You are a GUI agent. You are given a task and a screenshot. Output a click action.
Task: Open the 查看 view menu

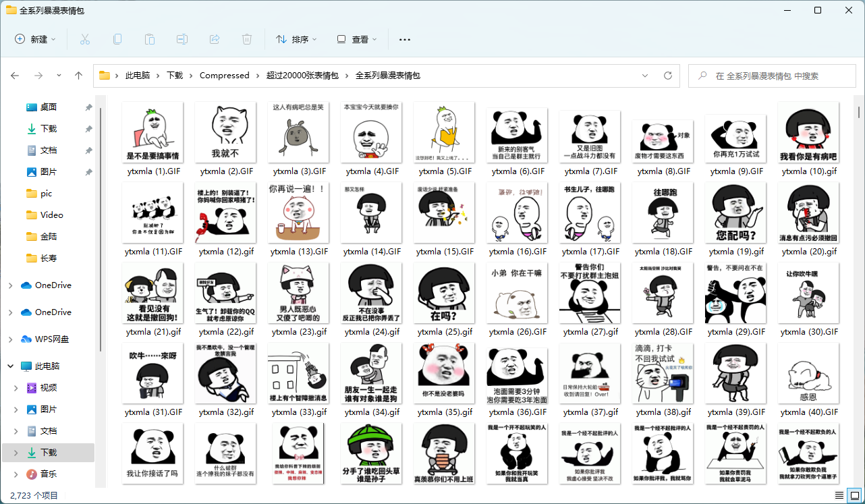point(357,39)
